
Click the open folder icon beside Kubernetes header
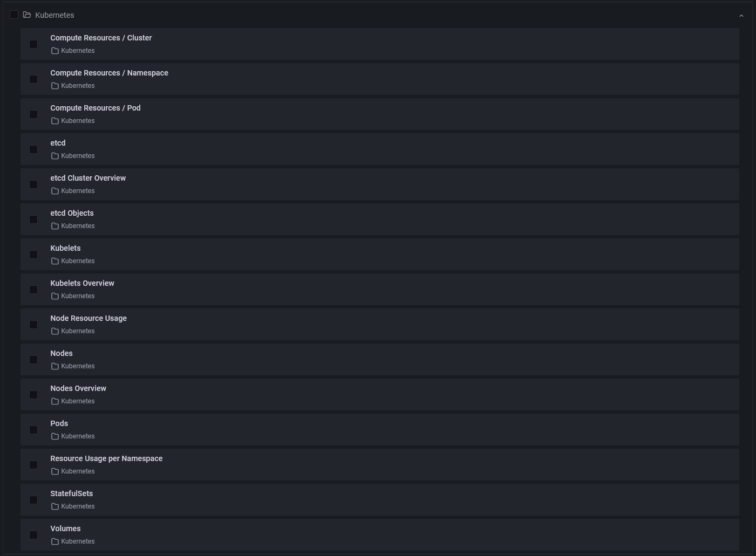[27, 15]
